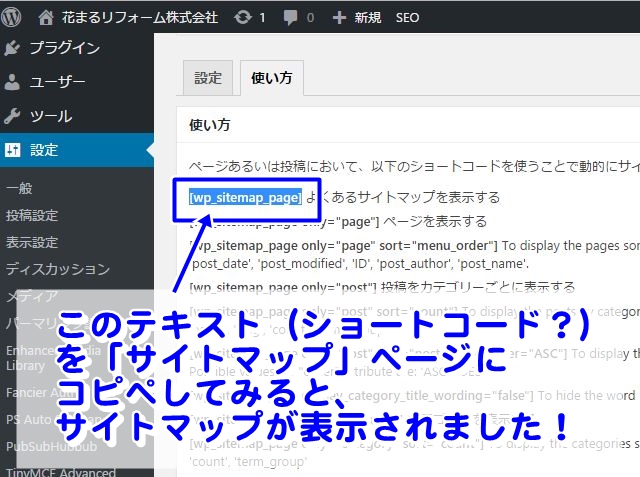Image resolution: width=640 pixels, height=477 pixels.
Task: Open the SEO admin bar menu
Action: tap(407, 17)
